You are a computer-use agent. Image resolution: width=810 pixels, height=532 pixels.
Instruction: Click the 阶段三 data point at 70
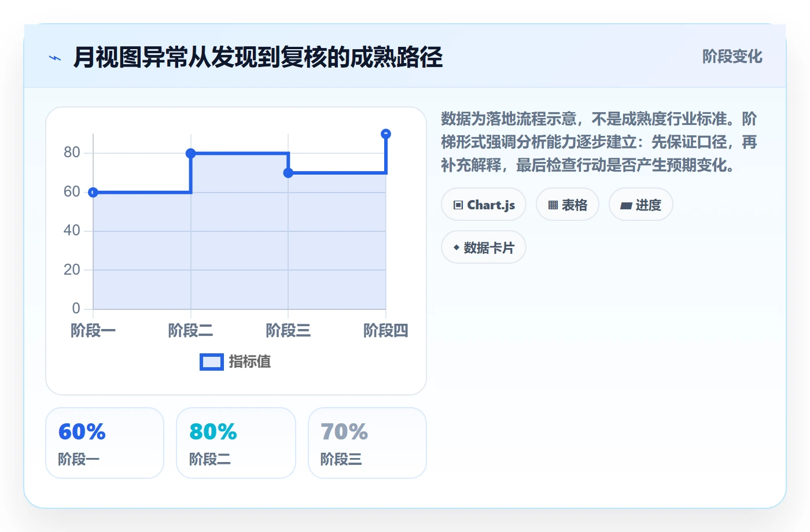click(288, 173)
